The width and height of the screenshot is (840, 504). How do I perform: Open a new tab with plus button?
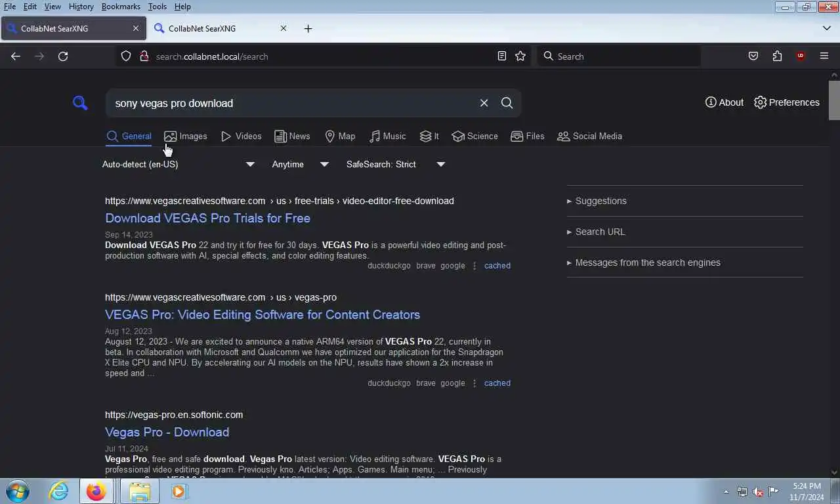[x=308, y=29]
